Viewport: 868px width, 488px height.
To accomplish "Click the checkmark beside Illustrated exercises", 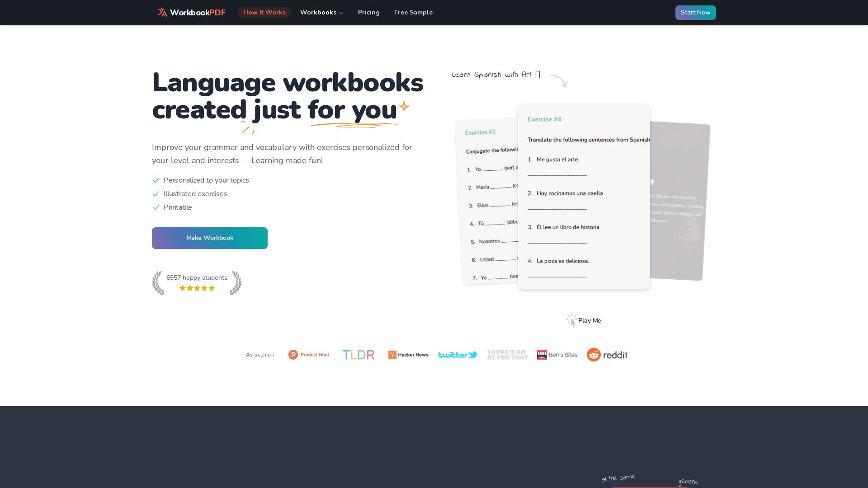I will (x=156, y=194).
